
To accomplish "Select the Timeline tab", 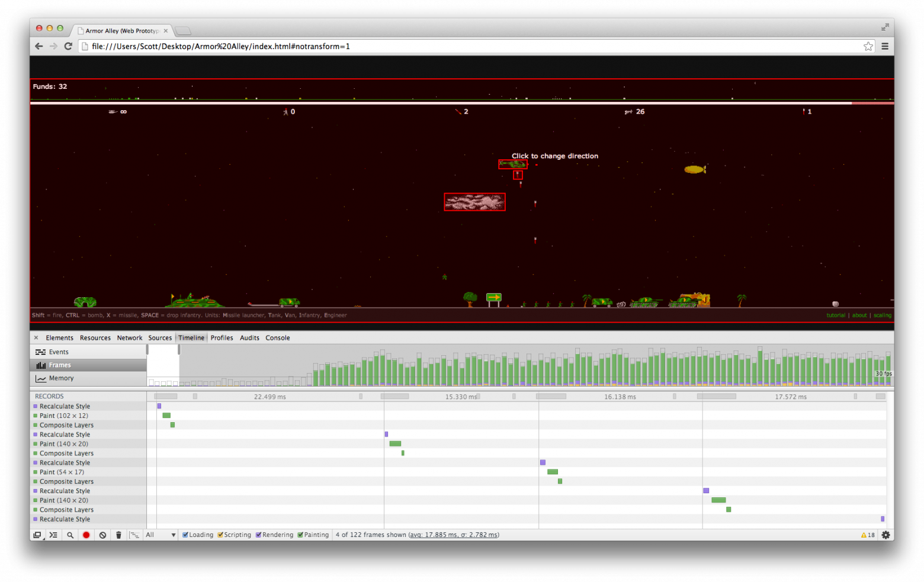I will click(191, 338).
